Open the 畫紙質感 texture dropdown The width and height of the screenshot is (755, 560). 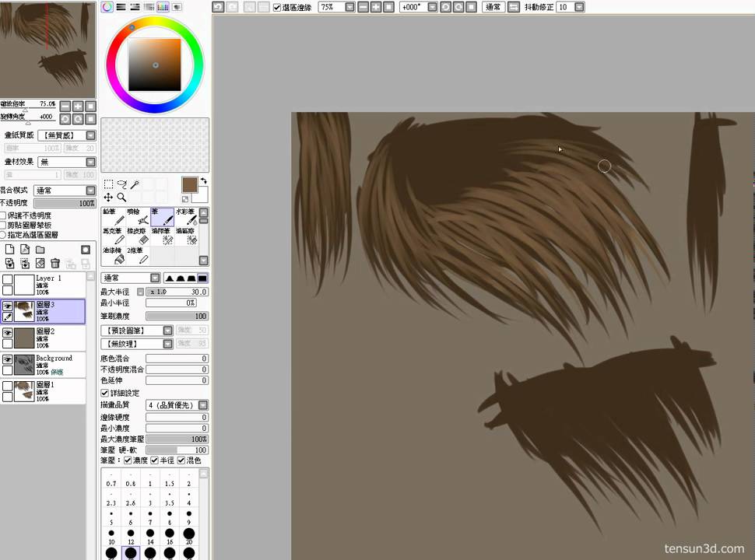tap(90, 135)
